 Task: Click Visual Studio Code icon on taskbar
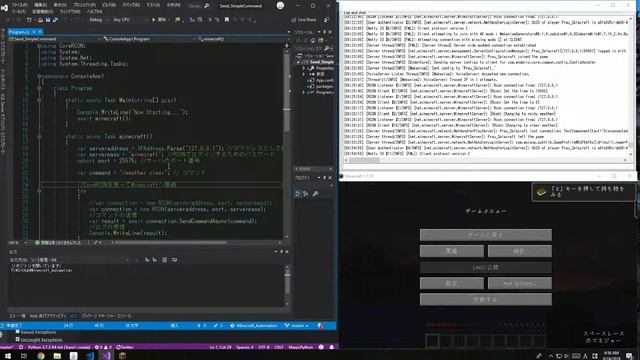[x=90, y=356]
